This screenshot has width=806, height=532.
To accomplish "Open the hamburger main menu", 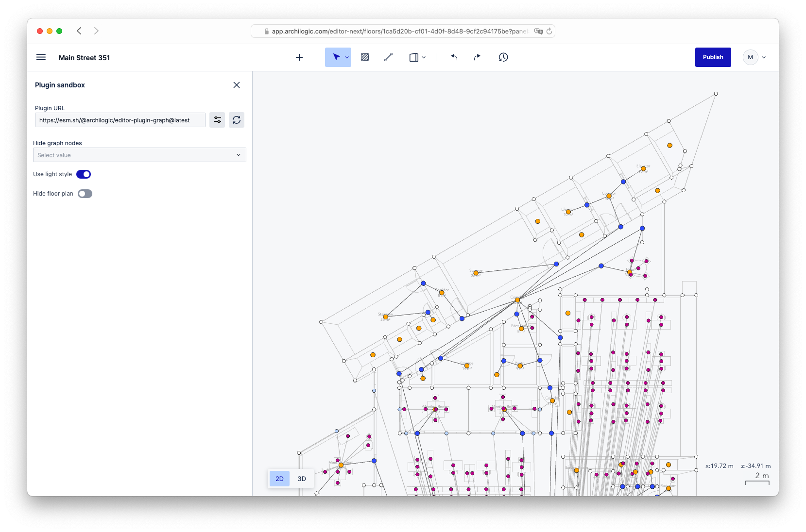I will (x=41, y=57).
